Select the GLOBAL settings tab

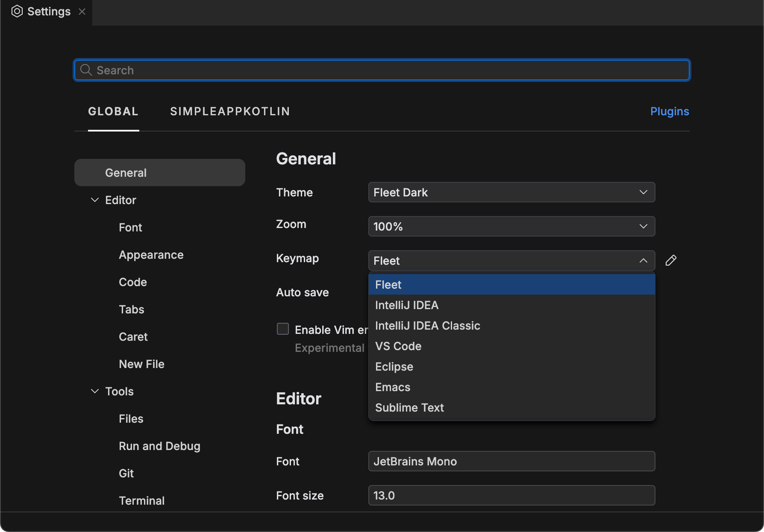pyautogui.click(x=113, y=111)
